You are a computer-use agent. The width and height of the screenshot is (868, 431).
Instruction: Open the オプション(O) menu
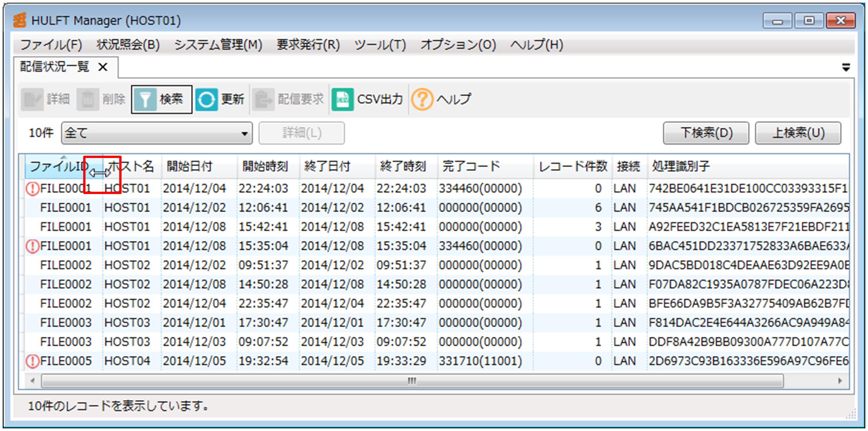pos(458,45)
